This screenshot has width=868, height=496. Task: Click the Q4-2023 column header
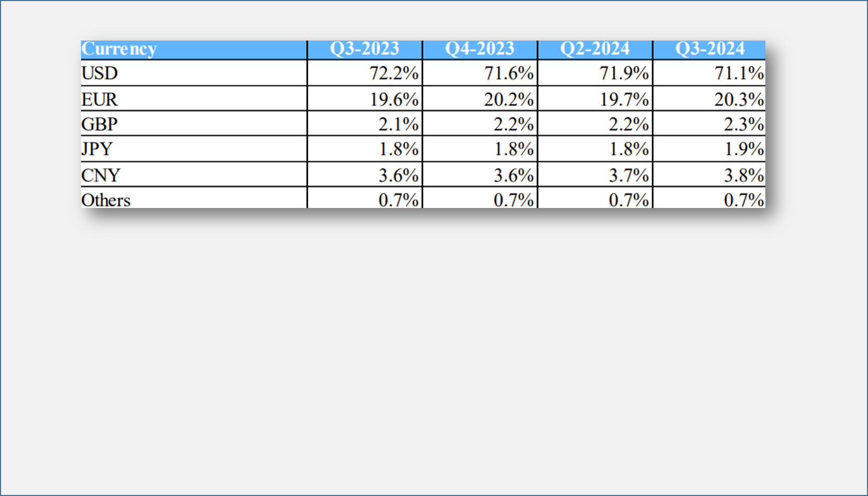point(480,49)
